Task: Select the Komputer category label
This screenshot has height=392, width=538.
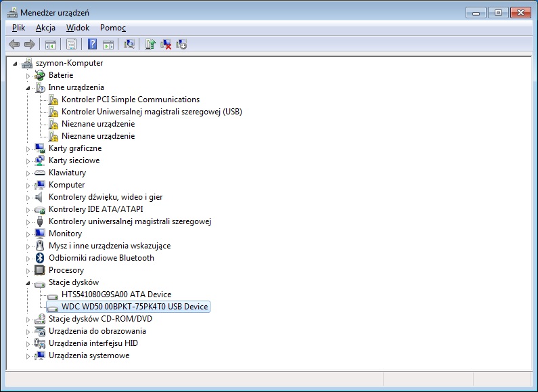Action: pyautogui.click(x=66, y=185)
